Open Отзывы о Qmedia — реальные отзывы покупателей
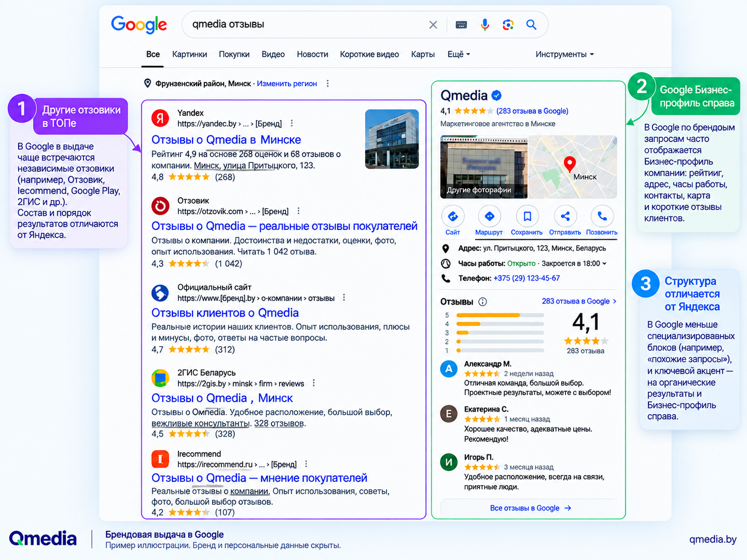 284,226
